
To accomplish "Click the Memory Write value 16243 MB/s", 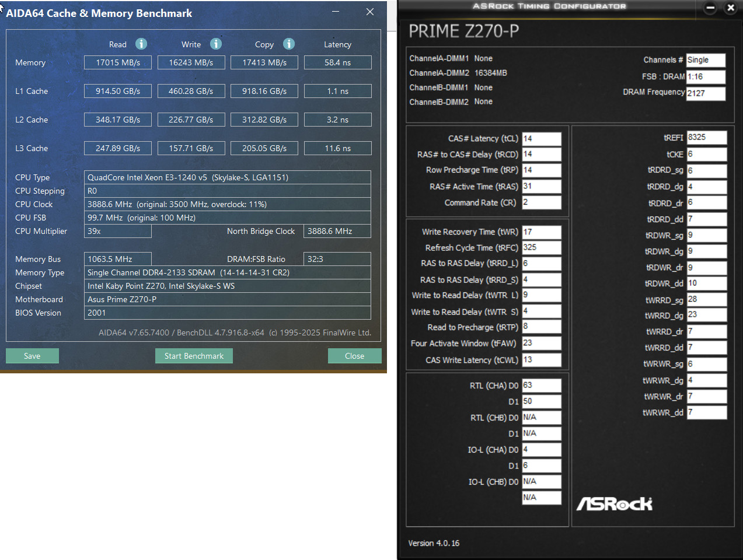I will pos(191,62).
